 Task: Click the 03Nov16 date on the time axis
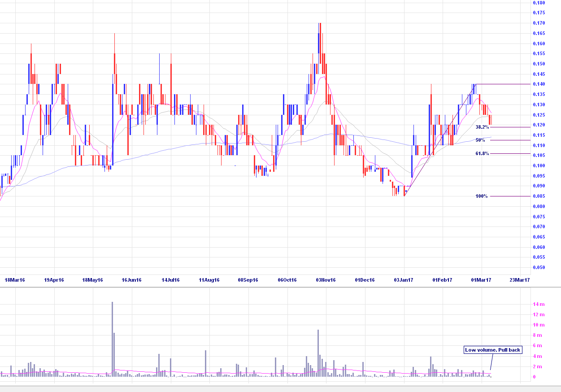[x=326, y=280]
